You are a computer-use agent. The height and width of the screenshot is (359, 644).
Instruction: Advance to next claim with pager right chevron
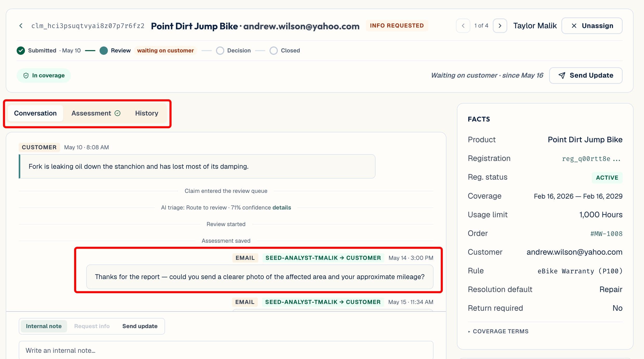(500, 26)
